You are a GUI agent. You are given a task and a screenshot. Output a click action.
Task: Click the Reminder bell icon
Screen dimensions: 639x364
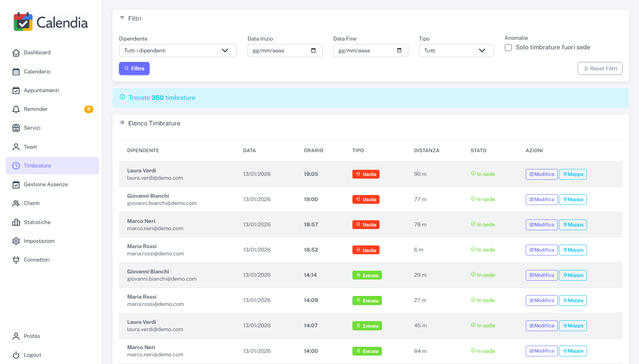click(16, 109)
